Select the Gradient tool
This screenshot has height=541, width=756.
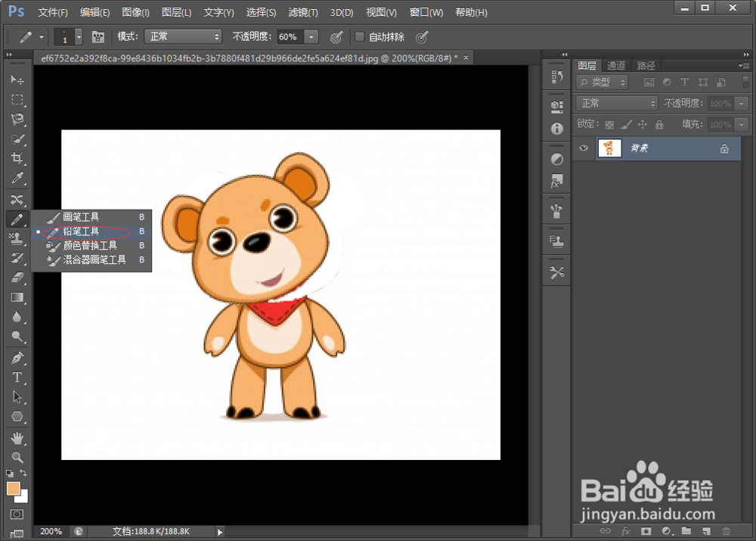[x=17, y=297]
